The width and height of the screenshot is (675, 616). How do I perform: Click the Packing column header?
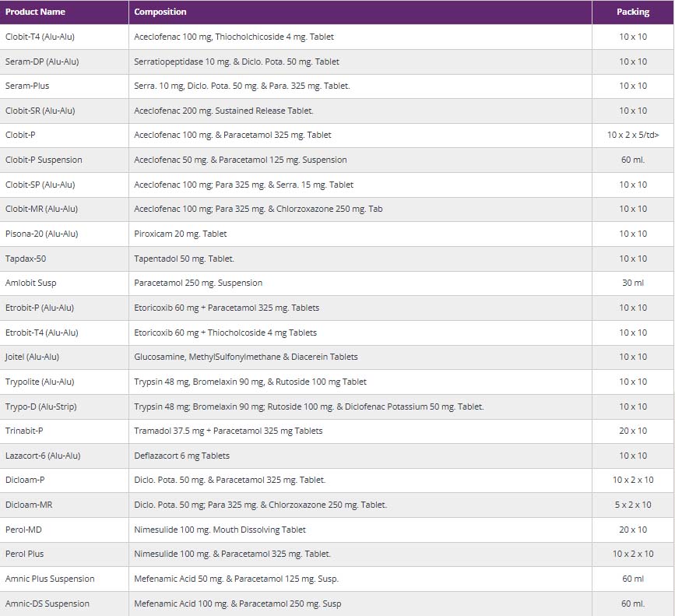[x=632, y=12]
